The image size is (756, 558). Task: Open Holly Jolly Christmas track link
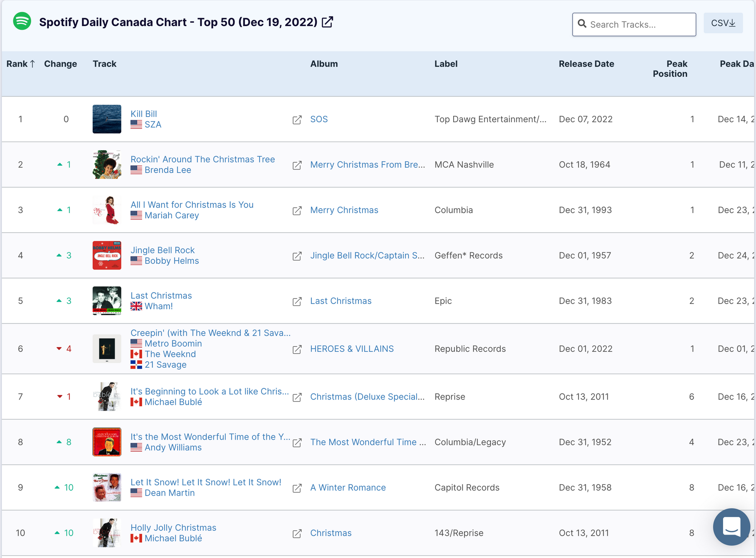point(174,528)
